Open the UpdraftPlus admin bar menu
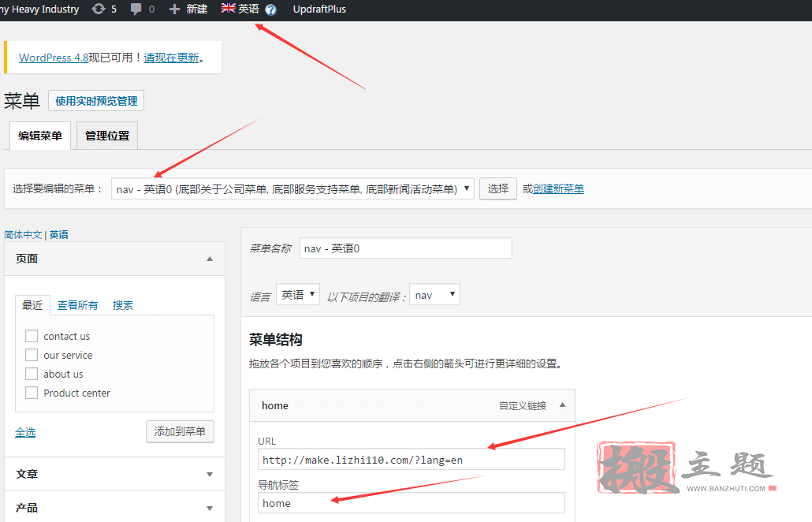Screen dimensions: 812x522 click(319, 9)
